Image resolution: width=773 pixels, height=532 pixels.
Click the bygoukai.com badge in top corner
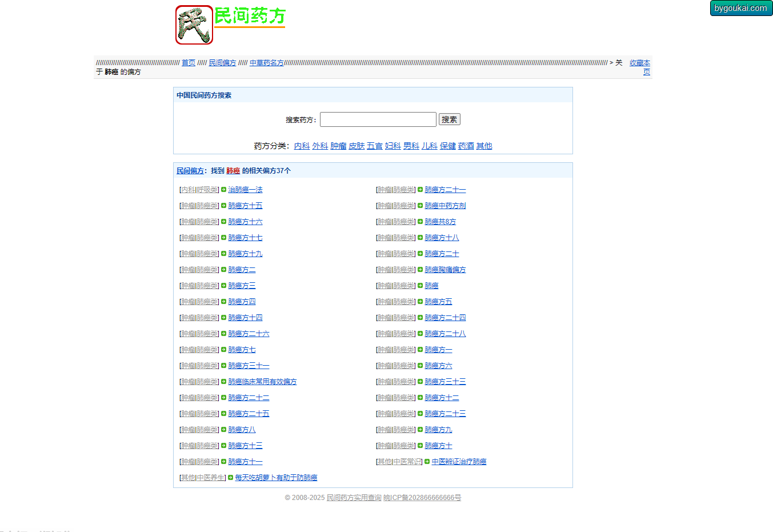740,8
